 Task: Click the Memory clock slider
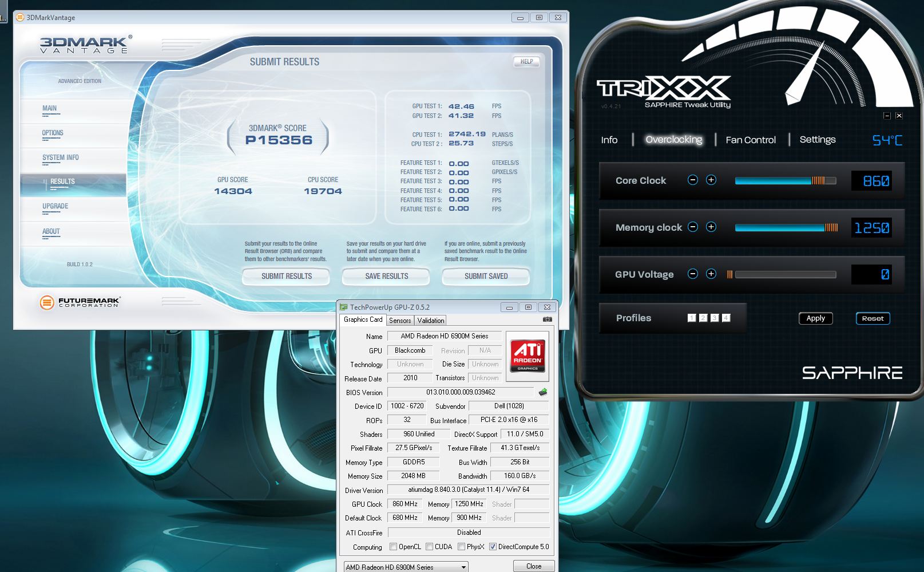[x=786, y=227]
